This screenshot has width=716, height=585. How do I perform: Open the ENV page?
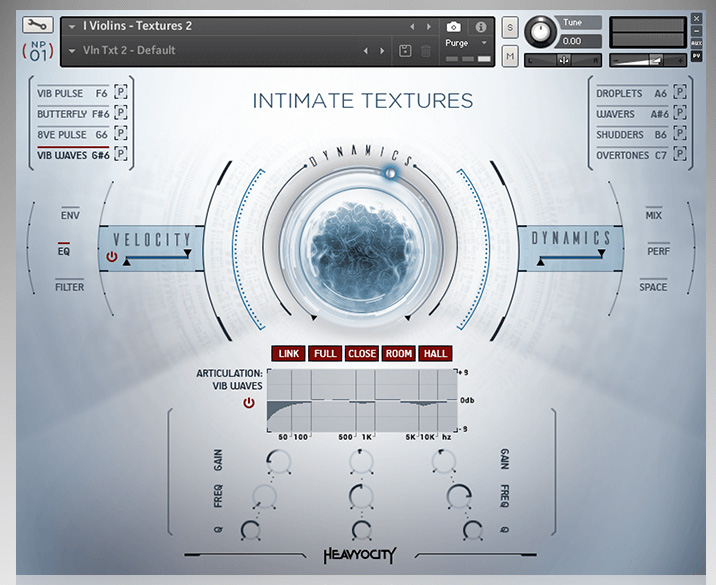[70, 215]
